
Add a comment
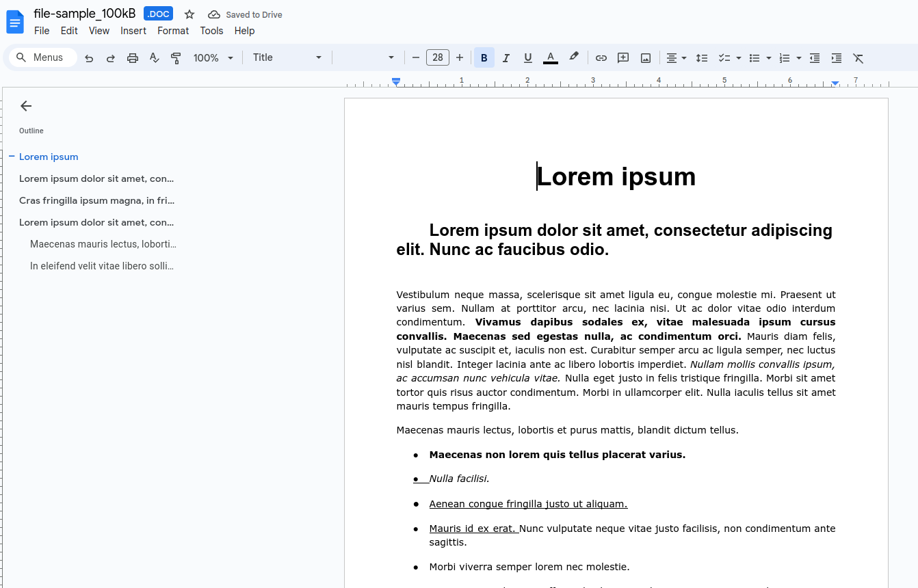tap(623, 58)
